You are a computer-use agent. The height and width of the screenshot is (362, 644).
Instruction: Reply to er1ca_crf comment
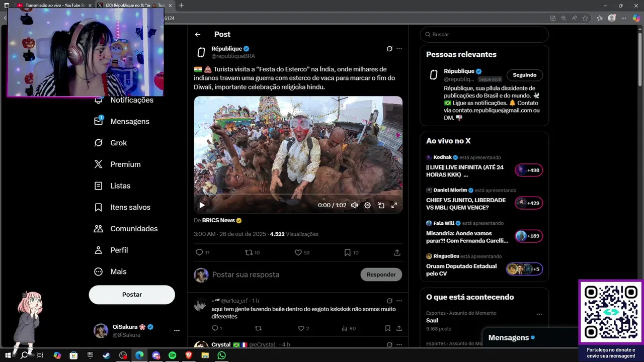(215, 328)
